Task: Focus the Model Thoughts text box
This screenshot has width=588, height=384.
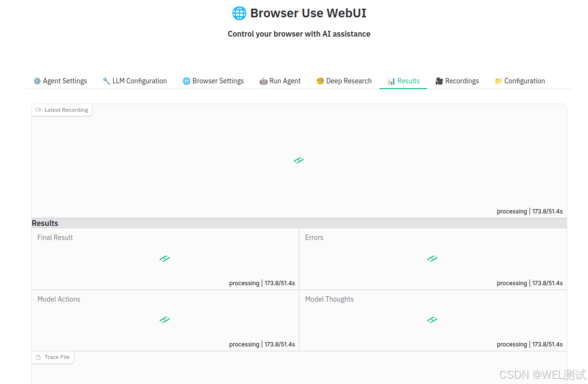Action: point(433,320)
